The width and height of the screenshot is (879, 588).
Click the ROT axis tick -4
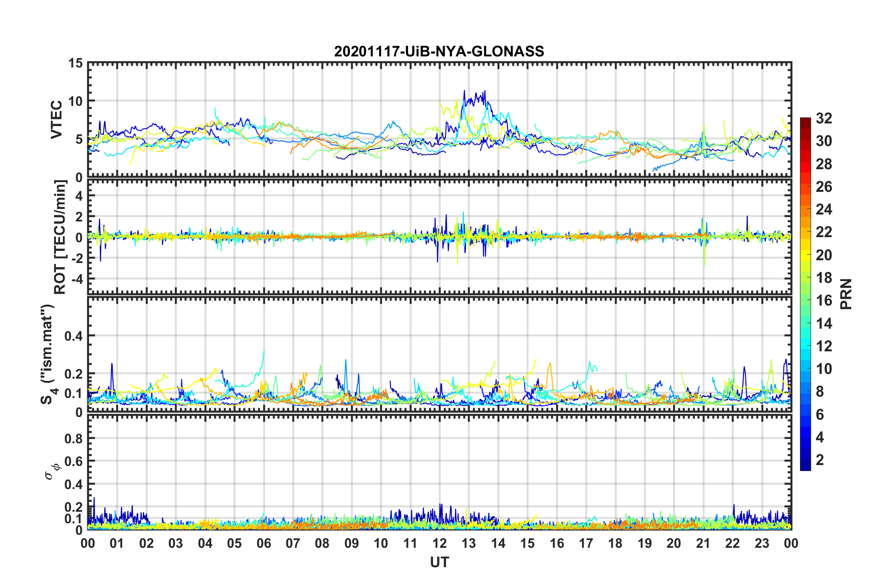click(x=76, y=279)
